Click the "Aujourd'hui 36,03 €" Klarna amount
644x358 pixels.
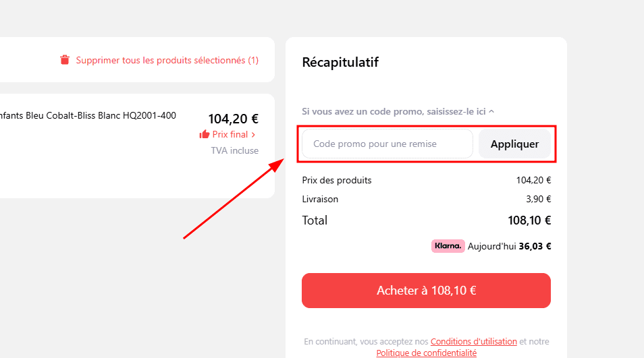pos(509,246)
